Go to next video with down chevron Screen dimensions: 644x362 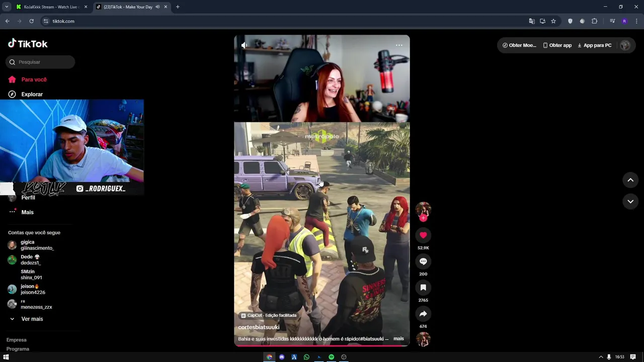pos(630,201)
